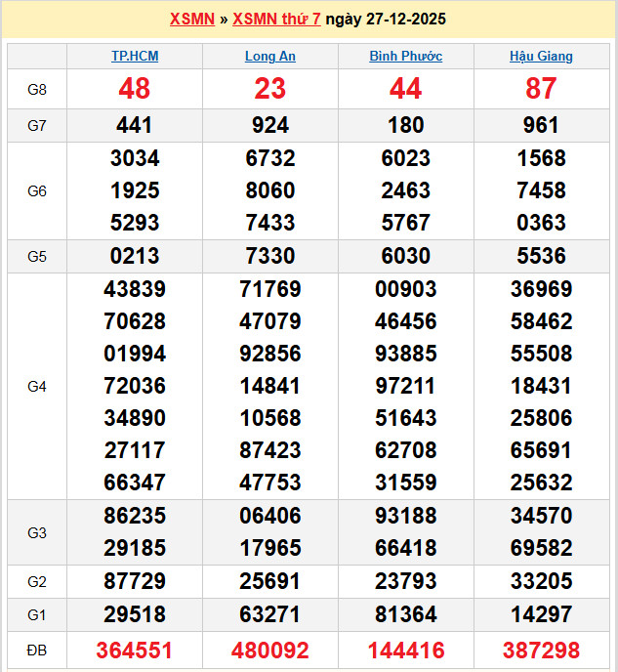Click the G4 row label
This screenshot has height=672, width=618.
point(37,387)
